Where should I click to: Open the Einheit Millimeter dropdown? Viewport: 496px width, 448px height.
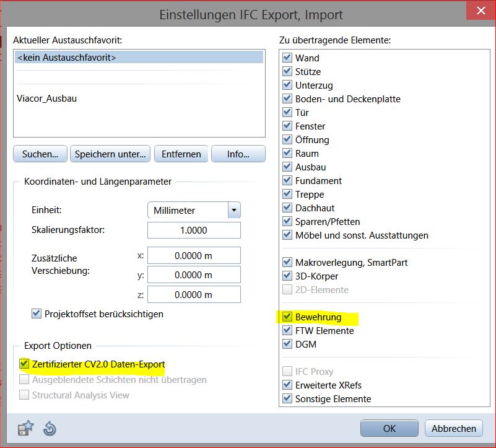pyautogui.click(x=233, y=211)
